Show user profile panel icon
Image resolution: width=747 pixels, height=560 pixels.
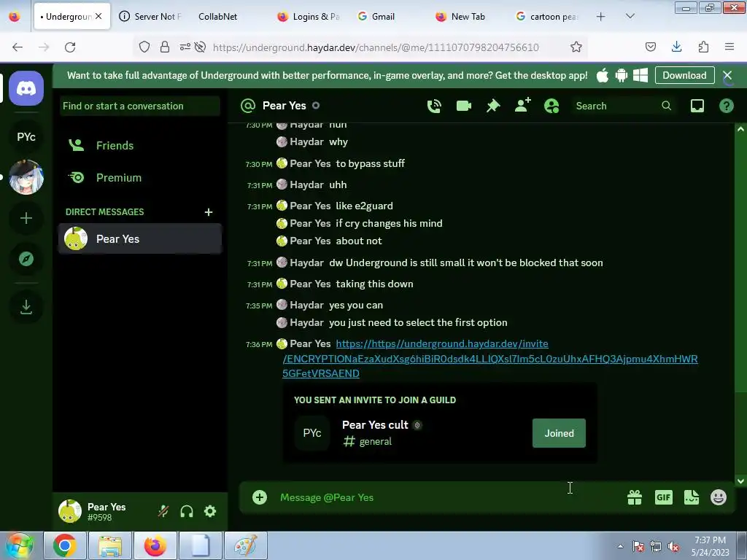click(551, 106)
